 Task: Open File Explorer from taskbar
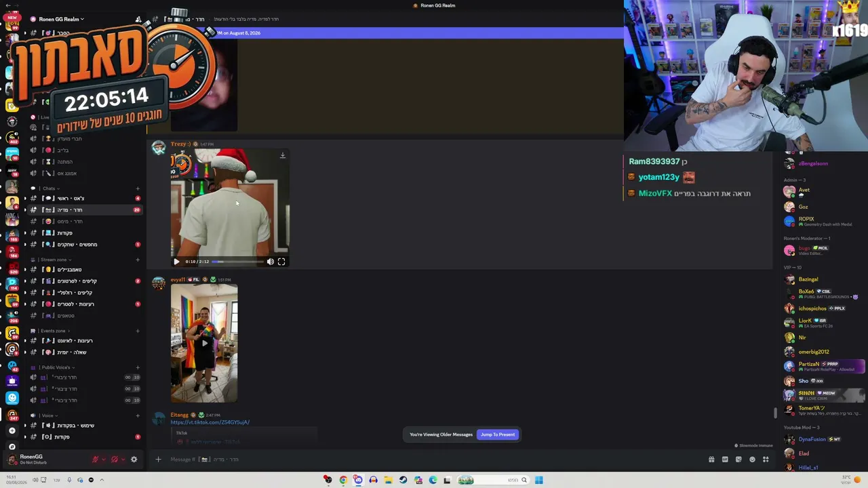point(388,480)
